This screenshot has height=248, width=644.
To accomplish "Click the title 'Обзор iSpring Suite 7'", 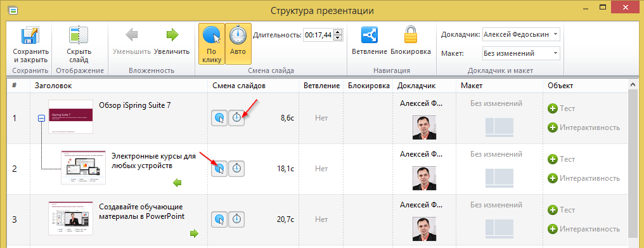I will coord(135,105).
